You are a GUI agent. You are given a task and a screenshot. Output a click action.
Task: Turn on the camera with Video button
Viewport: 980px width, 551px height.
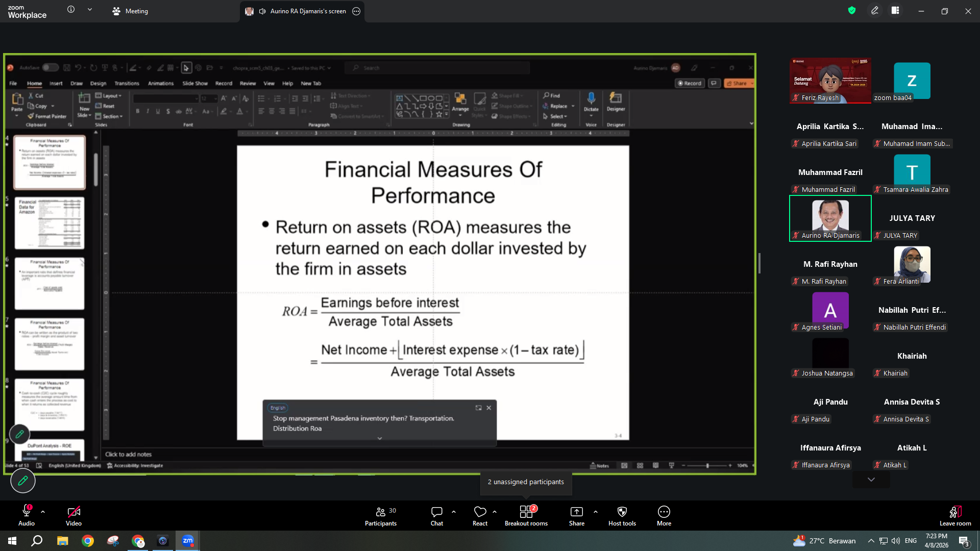pyautogui.click(x=73, y=516)
